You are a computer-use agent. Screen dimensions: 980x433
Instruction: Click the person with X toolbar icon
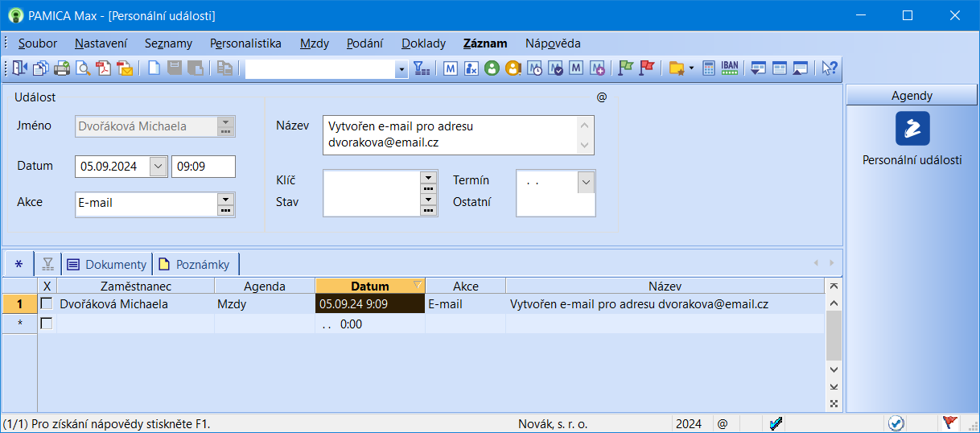[x=471, y=68]
